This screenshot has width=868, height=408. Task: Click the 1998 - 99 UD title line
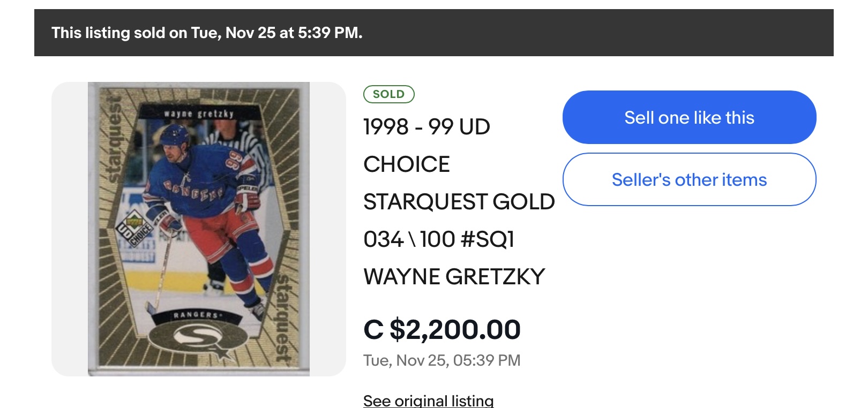click(426, 127)
